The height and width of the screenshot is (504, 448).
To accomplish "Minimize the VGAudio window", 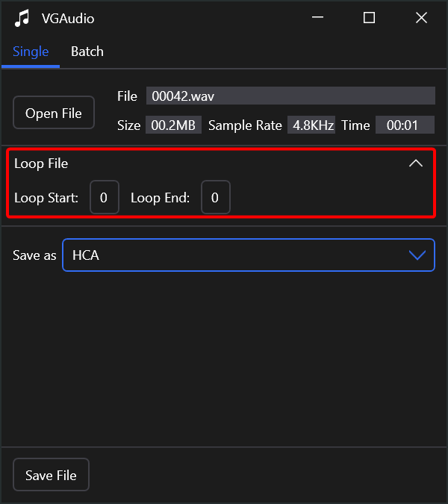I will [x=317, y=17].
